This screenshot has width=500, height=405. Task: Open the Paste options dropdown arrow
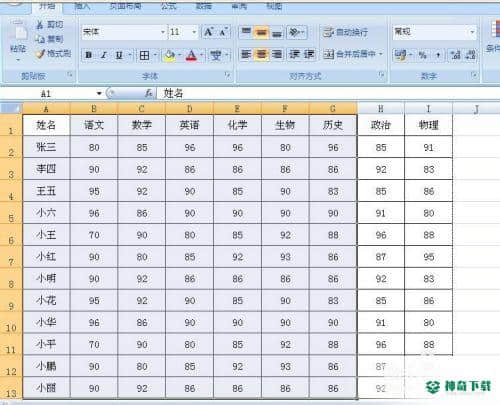[x=18, y=60]
